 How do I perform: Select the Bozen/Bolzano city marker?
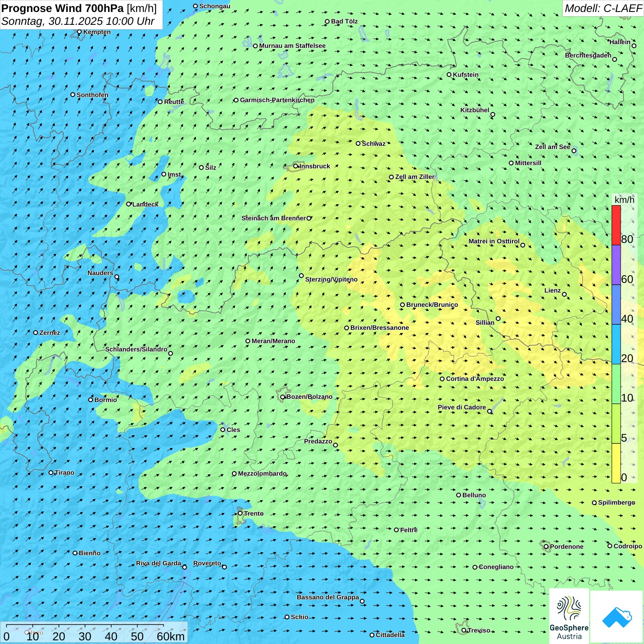tap(283, 397)
